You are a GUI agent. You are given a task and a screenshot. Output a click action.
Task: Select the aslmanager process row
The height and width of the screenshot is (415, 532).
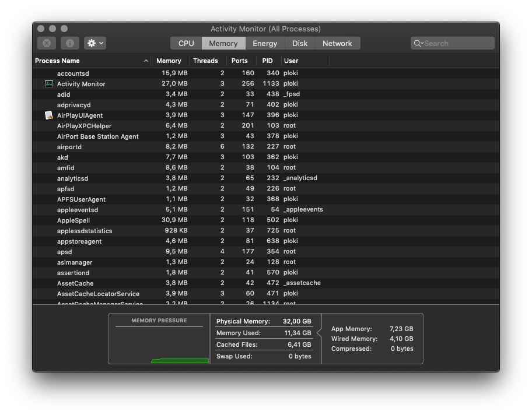(x=266, y=262)
